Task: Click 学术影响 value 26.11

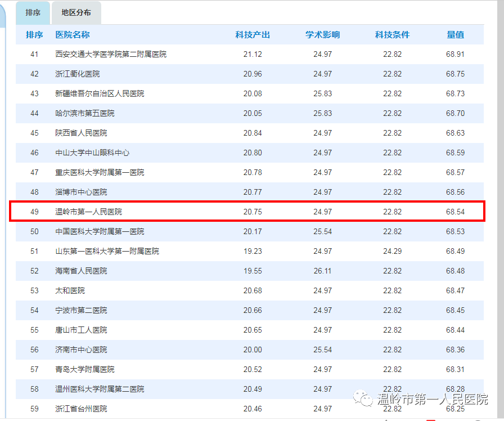Action: point(322,271)
